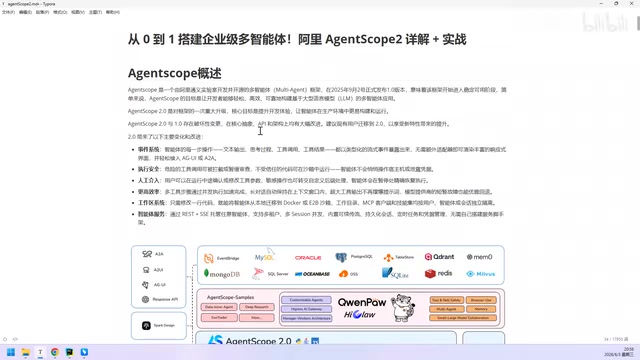This screenshot has width=640, height=360.
Task: Click the TableStore logo in the diagram
Action: point(399,257)
